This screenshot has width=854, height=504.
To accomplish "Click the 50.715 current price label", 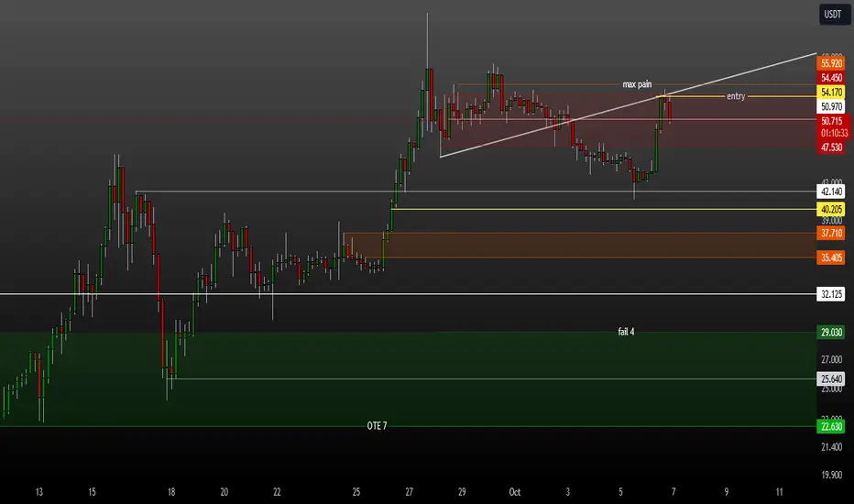I will coord(833,121).
